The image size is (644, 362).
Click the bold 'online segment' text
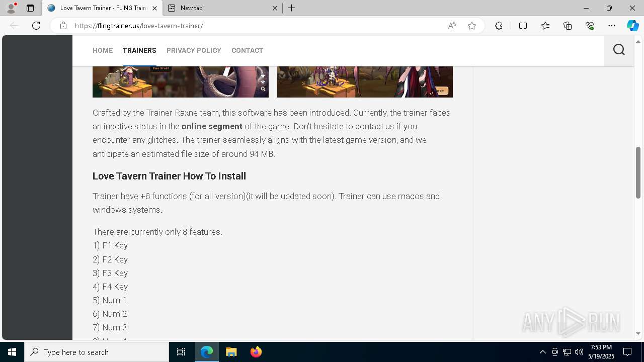[x=212, y=126]
